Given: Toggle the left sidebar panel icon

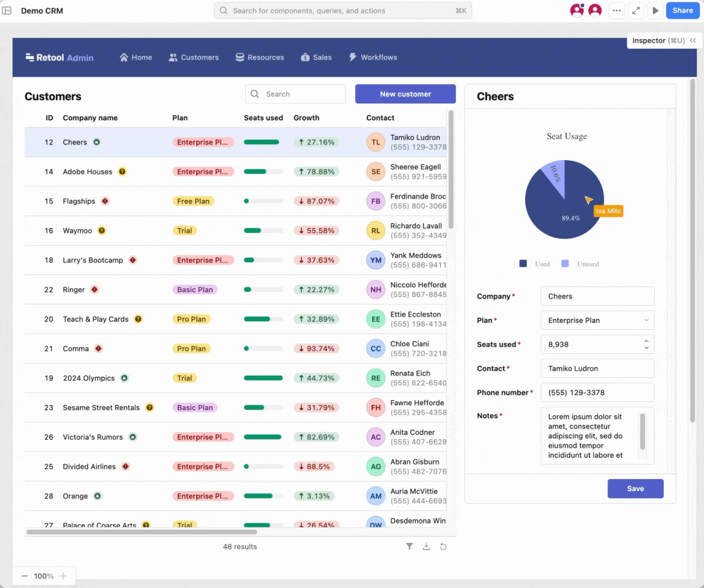Looking at the screenshot, I should pyautogui.click(x=7, y=10).
